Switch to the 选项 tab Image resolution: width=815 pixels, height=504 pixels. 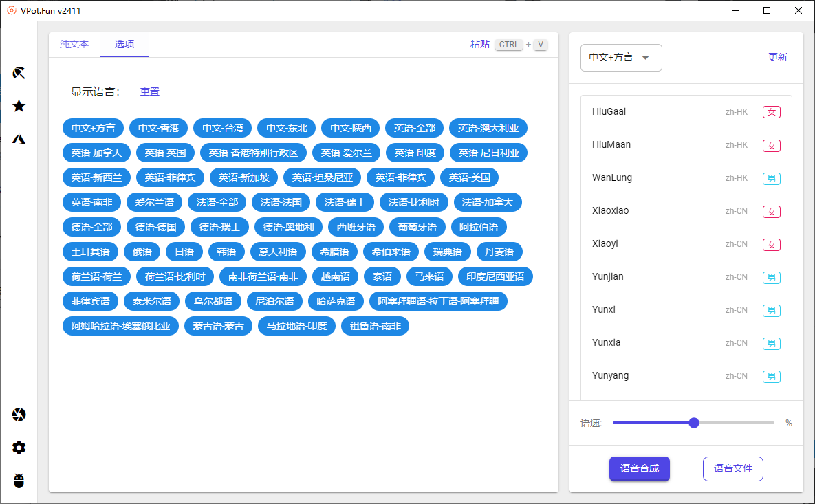(x=124, y=44)
